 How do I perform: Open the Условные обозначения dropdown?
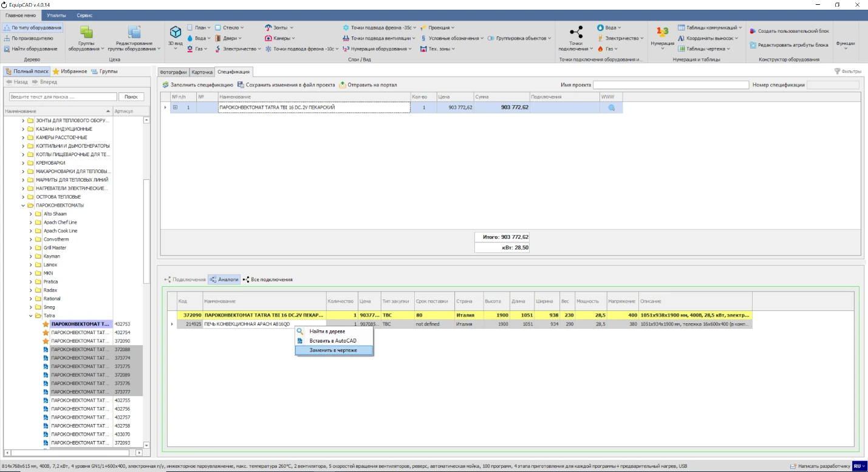coord(452,38)
